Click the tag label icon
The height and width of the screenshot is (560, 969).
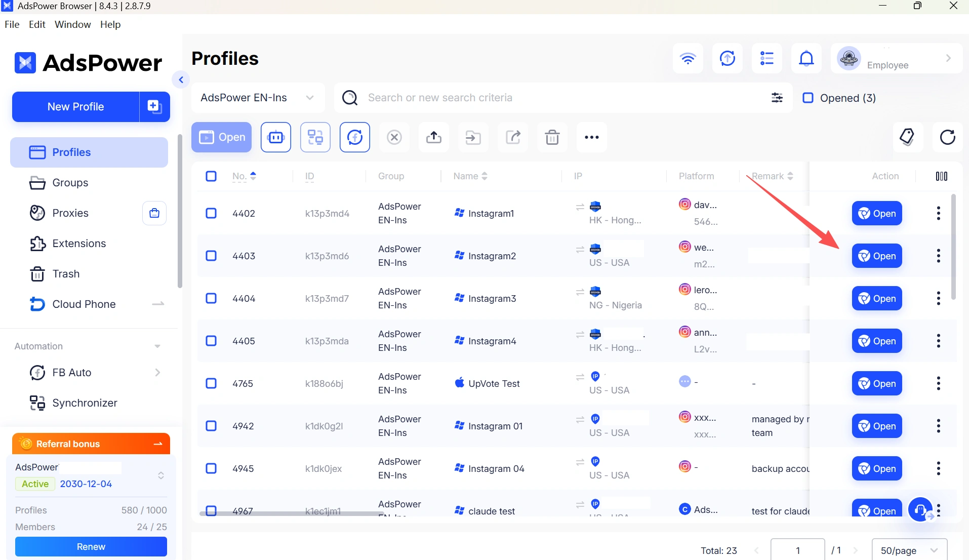coord(907,137)
